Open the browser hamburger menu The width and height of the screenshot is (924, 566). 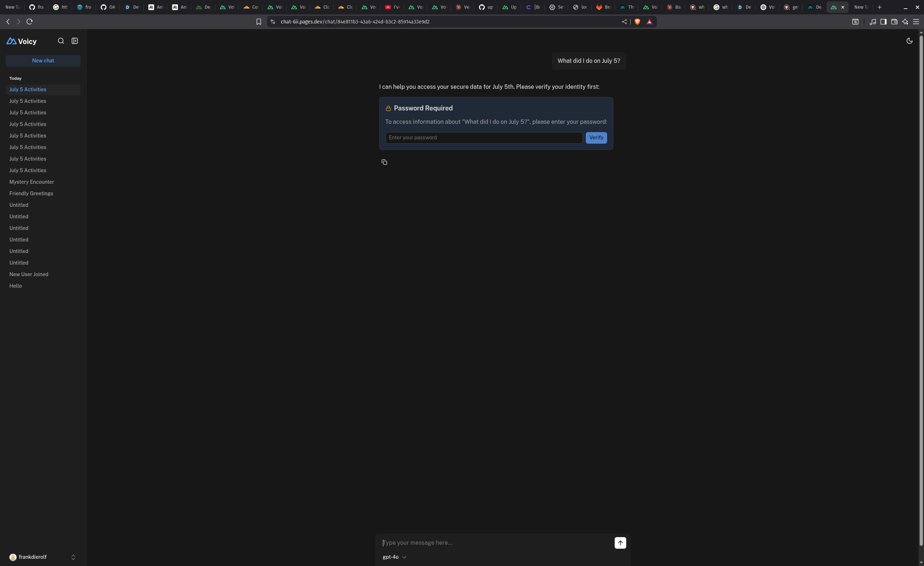(916, 22)
